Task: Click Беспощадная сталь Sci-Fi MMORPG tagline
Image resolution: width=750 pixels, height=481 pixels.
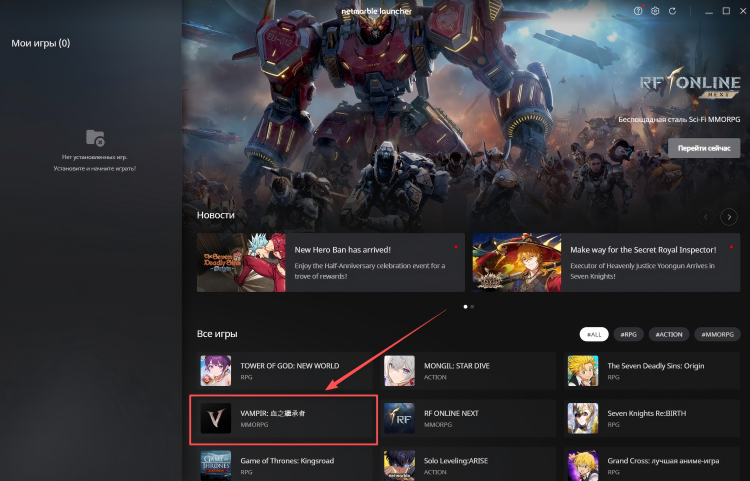Action: tap(679, 120)
